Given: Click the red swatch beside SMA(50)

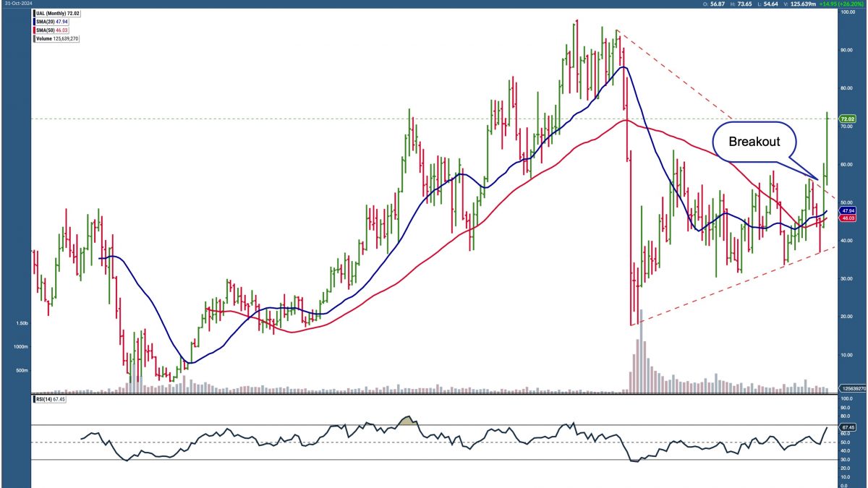Looking at the screenshot, I should pyautogui.click(x=35, y=30).
